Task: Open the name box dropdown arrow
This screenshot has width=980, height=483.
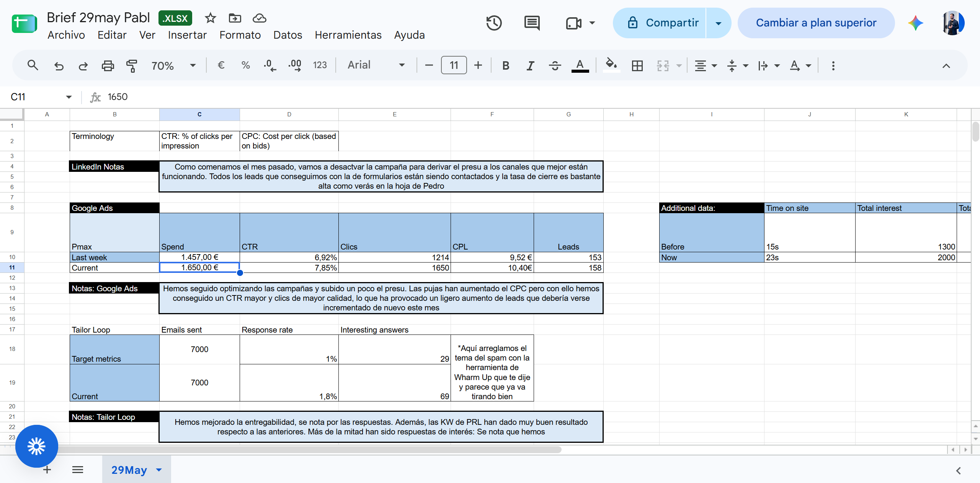Action: pos(69,97)
